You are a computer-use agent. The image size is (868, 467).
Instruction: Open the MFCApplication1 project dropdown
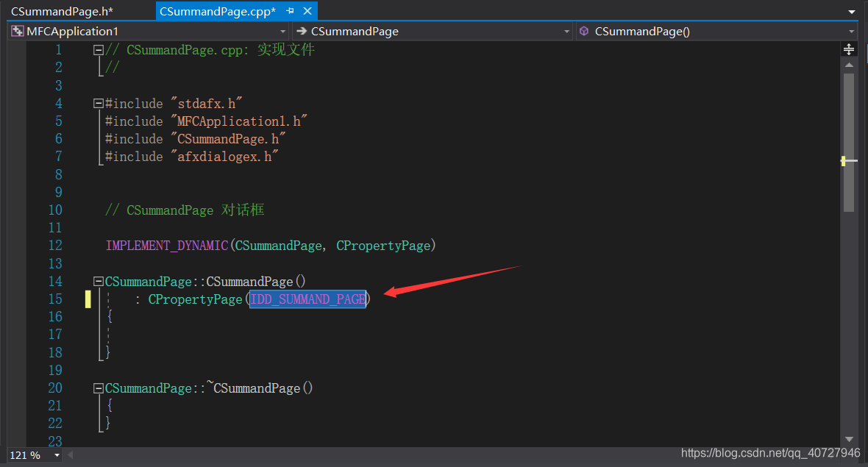click(x=283, y=31)
